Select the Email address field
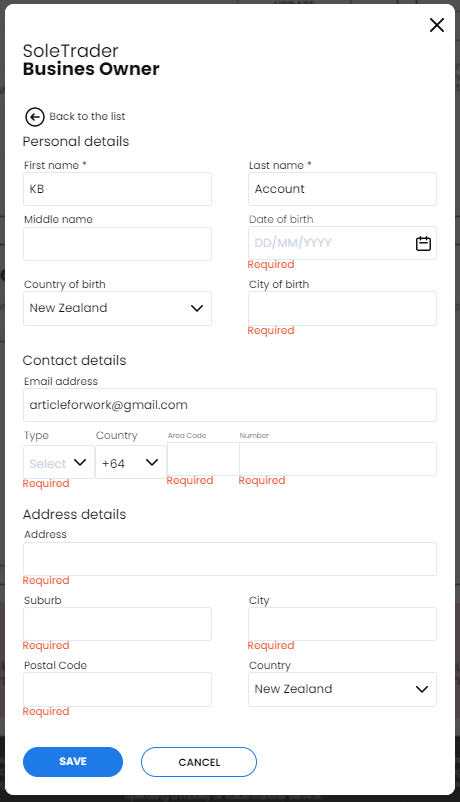Viewport: 460px width, 802px height. point(230,405)
